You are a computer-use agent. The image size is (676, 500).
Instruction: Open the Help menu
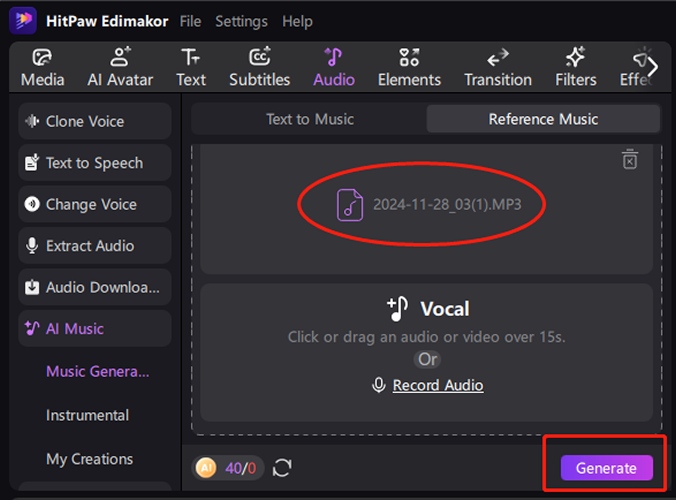point(297,21)
